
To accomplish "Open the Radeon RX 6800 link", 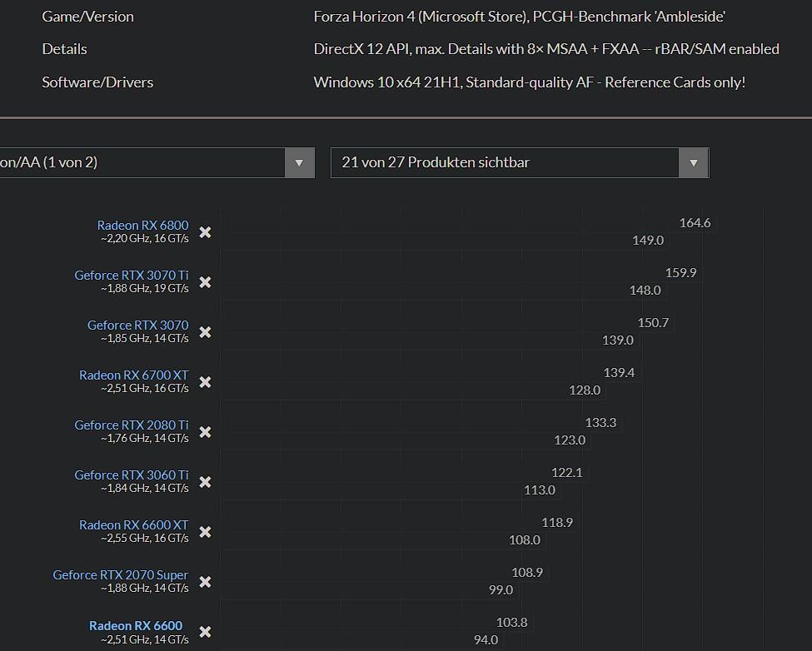I will (143, 225).
